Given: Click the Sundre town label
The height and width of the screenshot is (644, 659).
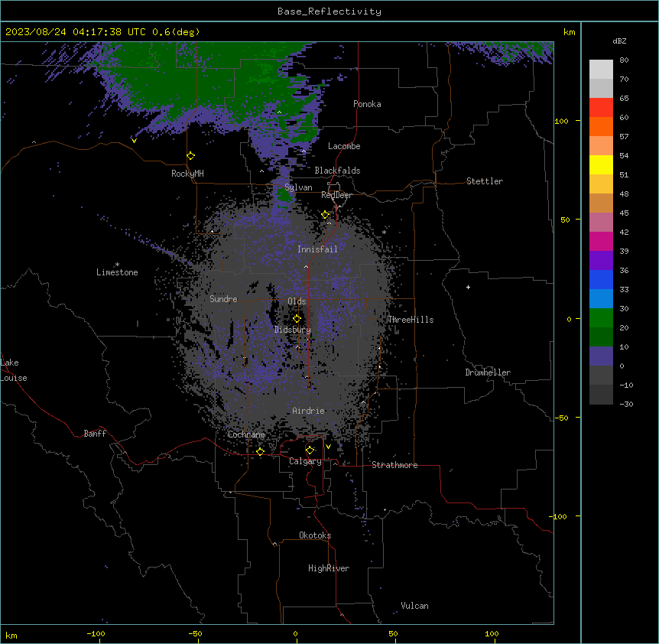Looking at the screenshot, I should (223, 299).
